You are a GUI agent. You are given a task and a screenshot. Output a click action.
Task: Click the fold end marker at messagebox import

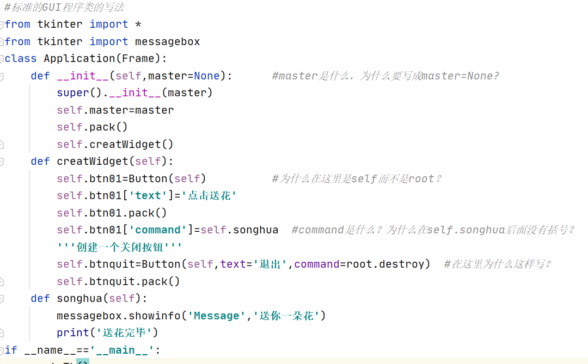click(x=2, y=41)
